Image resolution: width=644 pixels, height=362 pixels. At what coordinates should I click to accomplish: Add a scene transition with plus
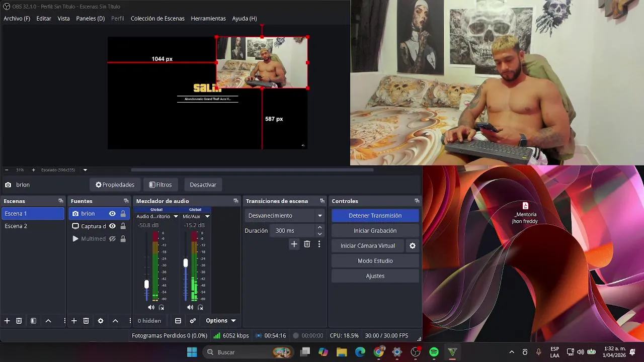coord(294,244)
